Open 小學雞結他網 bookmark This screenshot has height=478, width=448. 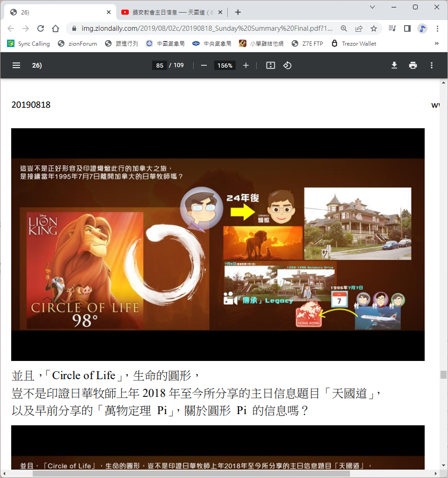(261, 43)
